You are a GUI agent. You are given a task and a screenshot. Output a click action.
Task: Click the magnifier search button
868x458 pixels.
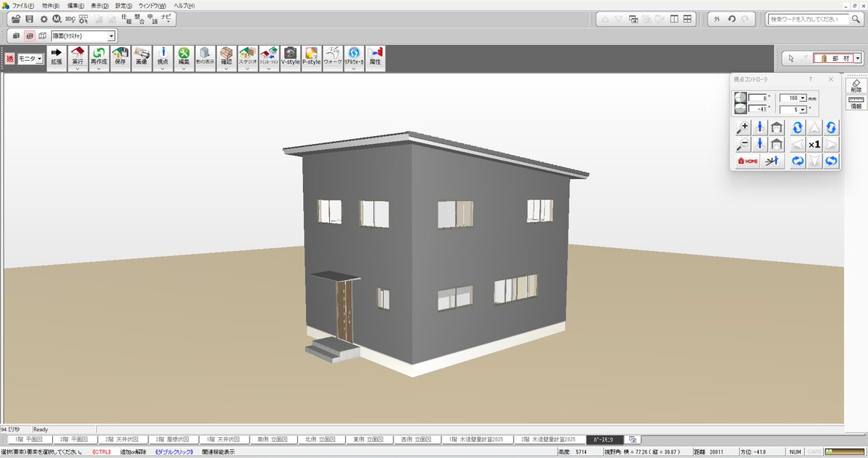click(x=855, y=20)
